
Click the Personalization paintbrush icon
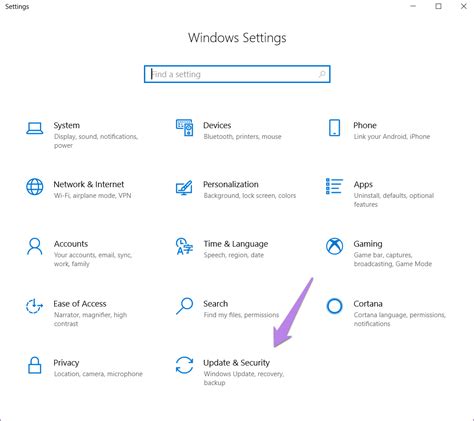tap(184, 188)
